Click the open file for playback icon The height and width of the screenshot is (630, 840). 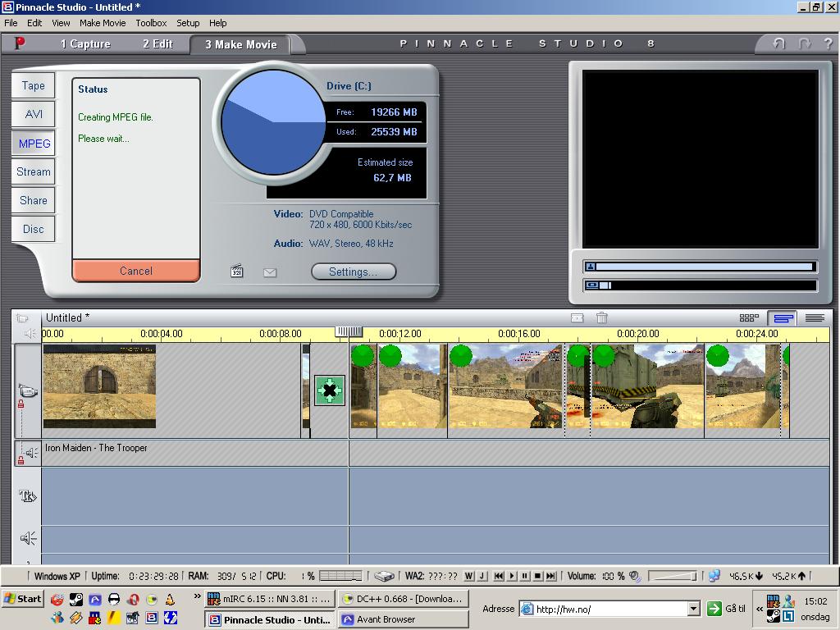tap(237, 271)
